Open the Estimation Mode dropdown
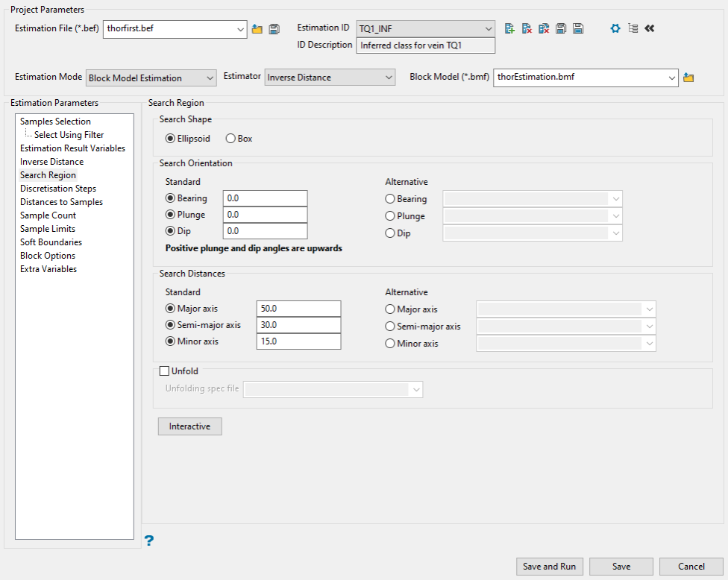Viewport: 728px width, 580px height. pos(151,78)
